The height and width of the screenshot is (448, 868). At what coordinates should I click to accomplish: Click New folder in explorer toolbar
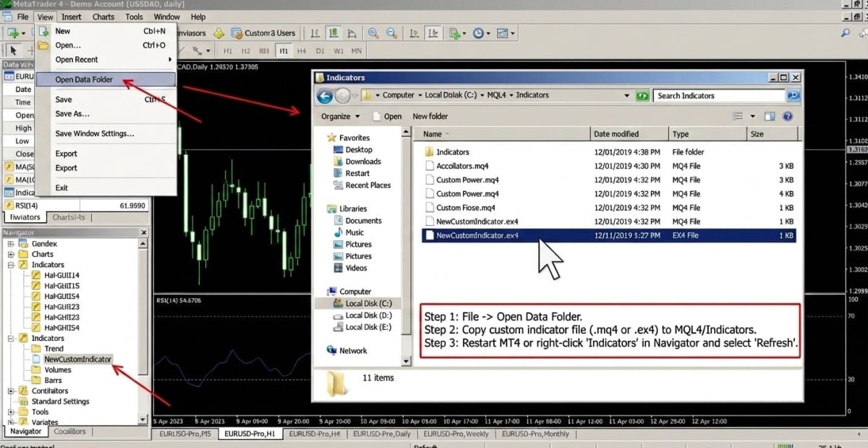[430, 116]
